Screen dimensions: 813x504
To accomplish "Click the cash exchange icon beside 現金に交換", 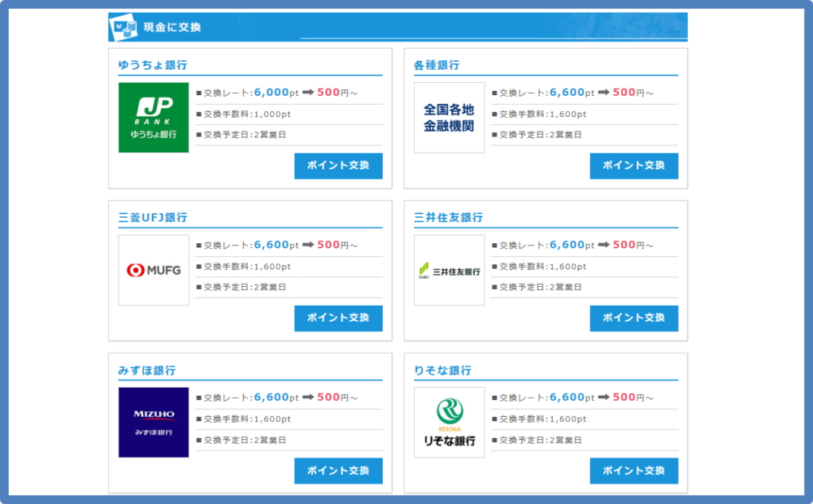I will tap(124, 27).
